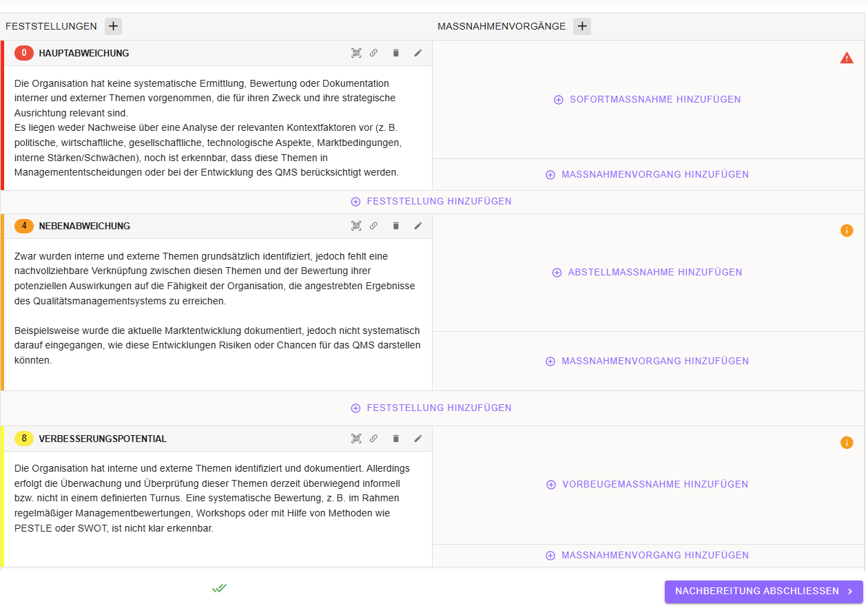Click Feststellung hinzufügen below Hauptabweichung
The height and width of the screenshot is (608, 868).
click(x=431, y=202)
